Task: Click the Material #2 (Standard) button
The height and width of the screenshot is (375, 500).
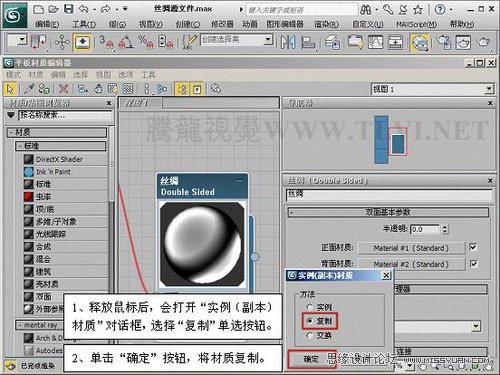Action: point(411,264)
